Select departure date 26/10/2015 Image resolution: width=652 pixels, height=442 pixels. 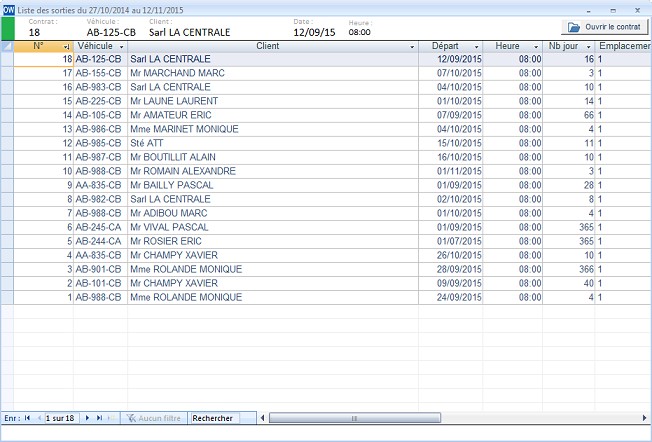pyautogui.click(x=450, y=255)
